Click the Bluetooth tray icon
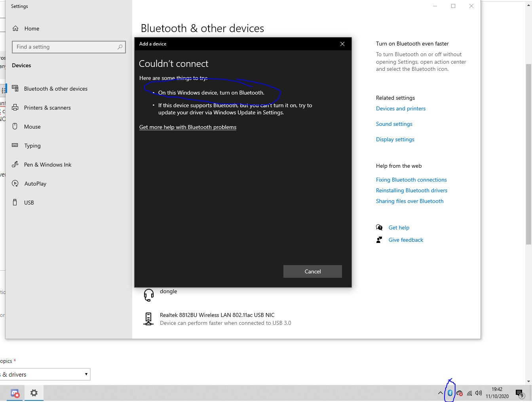The width and height of the screenshot is (532, 402). (x=450, y=393)
